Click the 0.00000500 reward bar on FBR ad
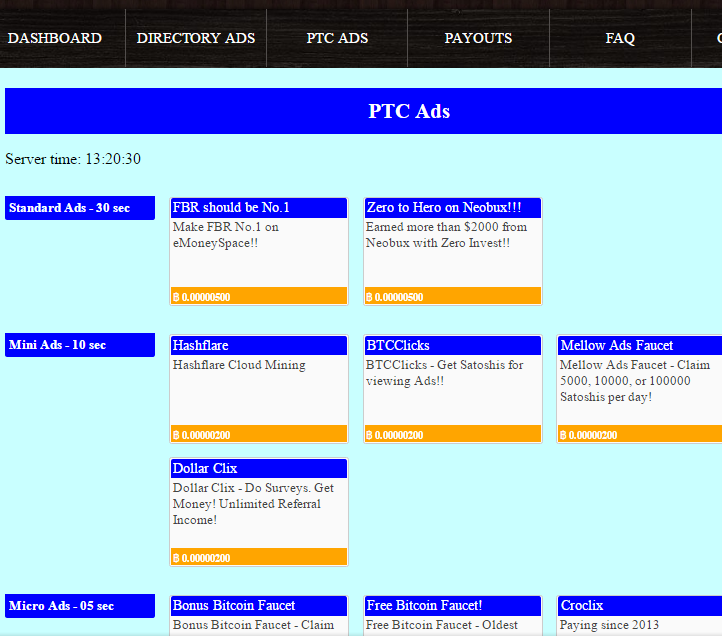The image size is (722, 636). coord(259,296)
